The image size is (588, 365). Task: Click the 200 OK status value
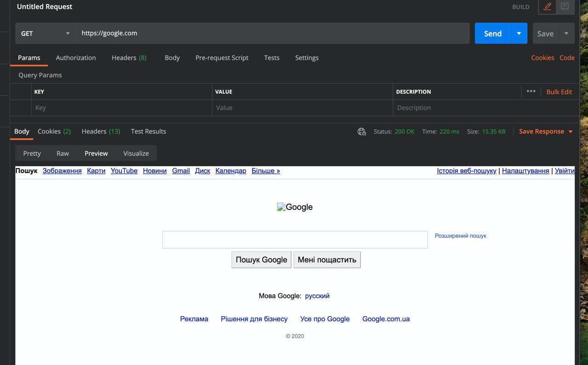(405, 132)
